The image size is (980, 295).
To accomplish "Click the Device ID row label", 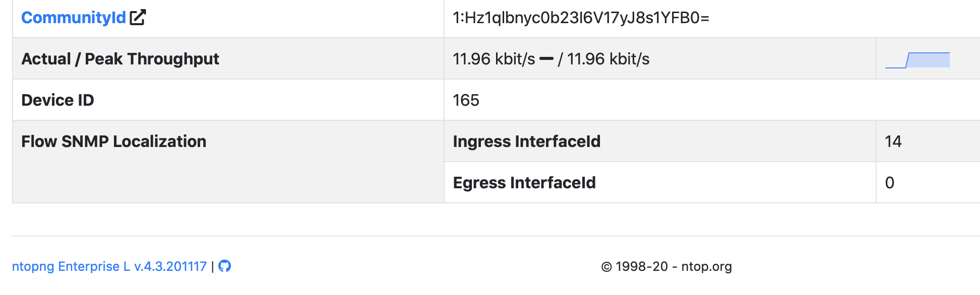I will pos(58,100).
